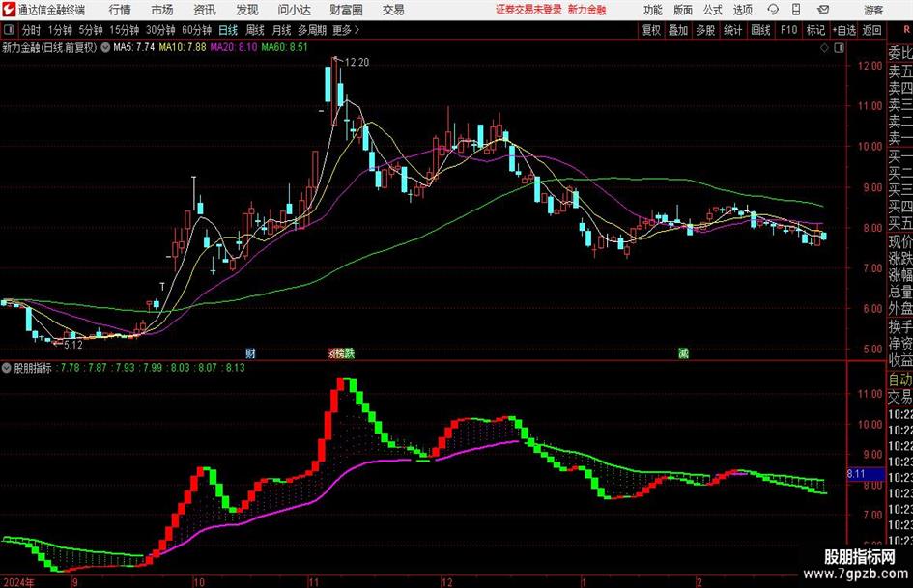Click the red 新力金融 stock name link
This screenshot has height=588, width=913.
tap(587, 10)
